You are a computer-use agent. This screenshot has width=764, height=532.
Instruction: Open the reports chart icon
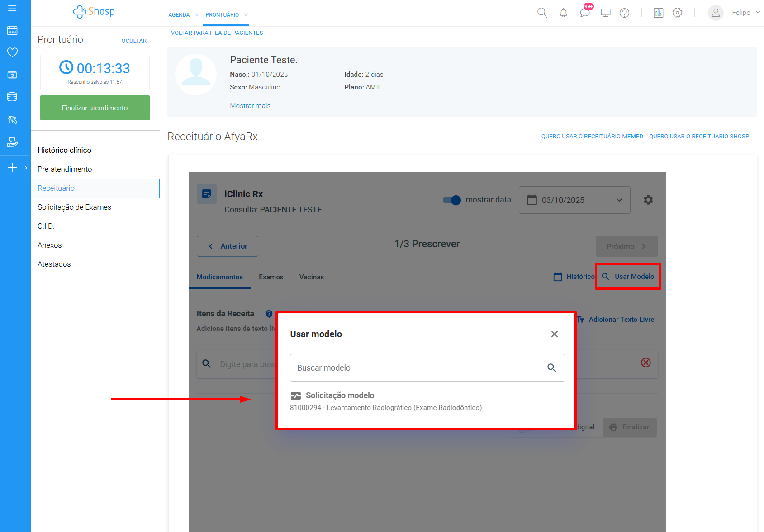tap(658, 13)
